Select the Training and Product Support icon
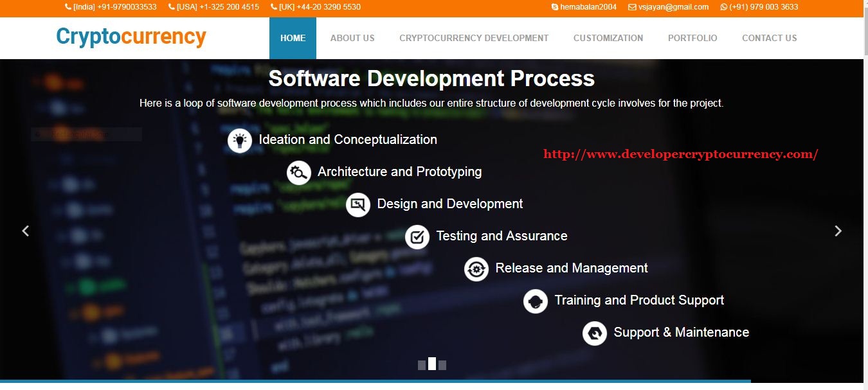Image resolution: width=868 pixels, height=390 pixels. (x=536, y=301)
